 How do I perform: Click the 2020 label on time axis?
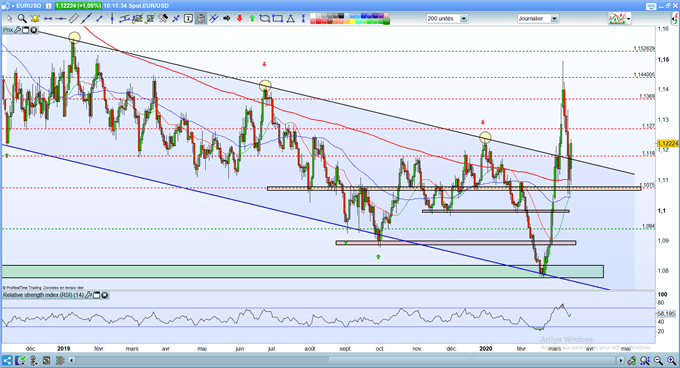[x=486, y=348]
